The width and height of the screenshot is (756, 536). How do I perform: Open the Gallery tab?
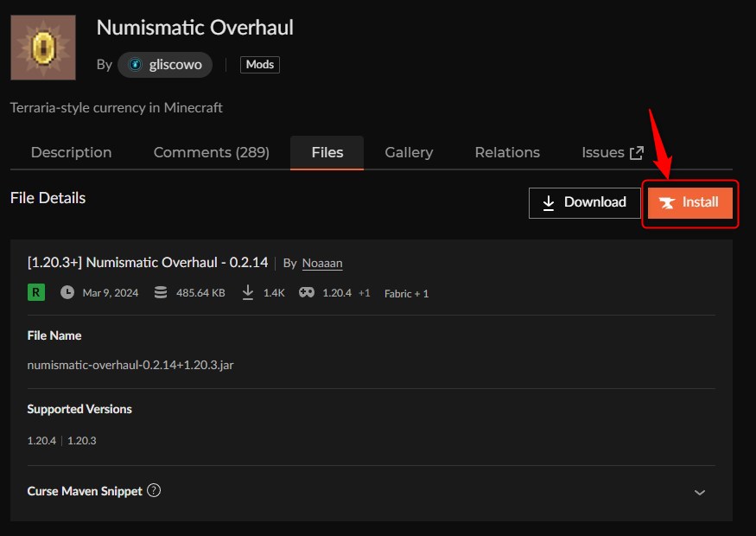point(409,152)
